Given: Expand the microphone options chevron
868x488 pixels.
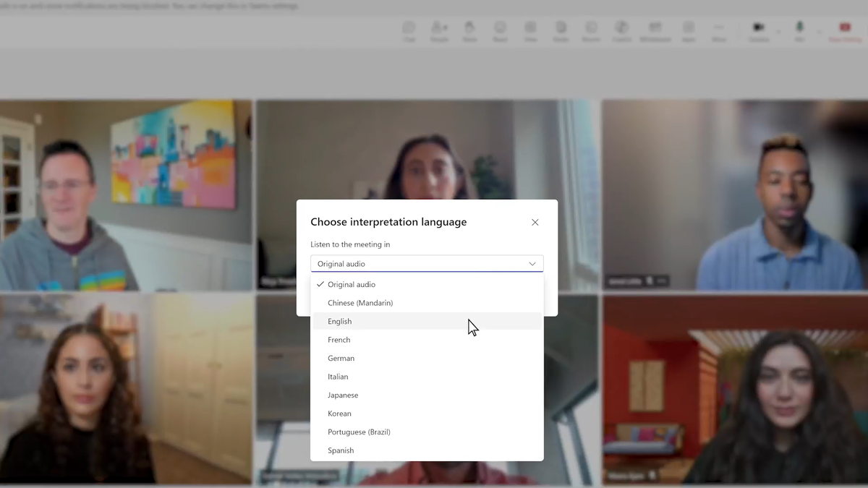Looking at the screenshot, I should click(x=820, y=31).
